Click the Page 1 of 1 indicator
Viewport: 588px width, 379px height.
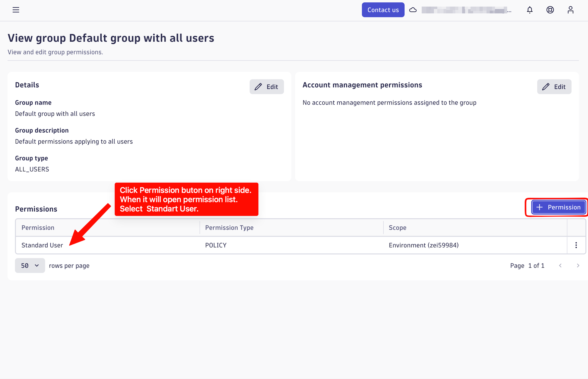tap(527, 265)
